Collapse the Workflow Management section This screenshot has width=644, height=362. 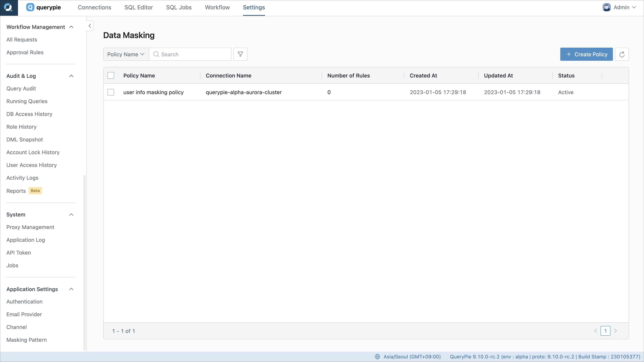pos(71,27)
